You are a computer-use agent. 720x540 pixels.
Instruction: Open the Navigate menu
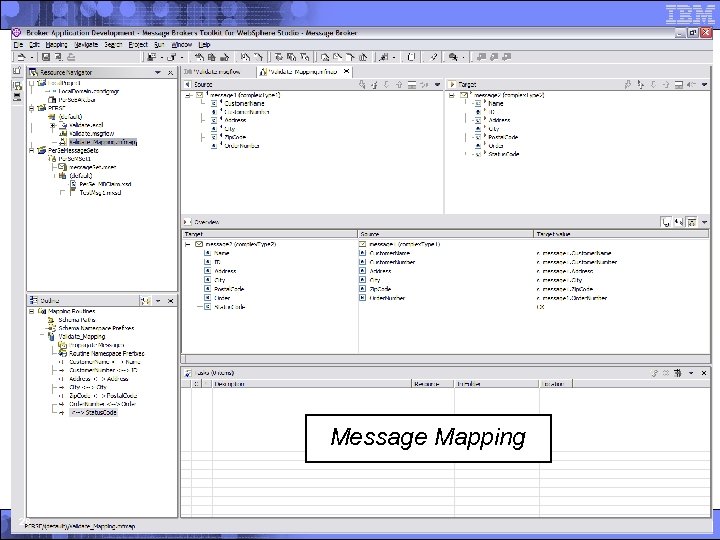coord(86,45)
